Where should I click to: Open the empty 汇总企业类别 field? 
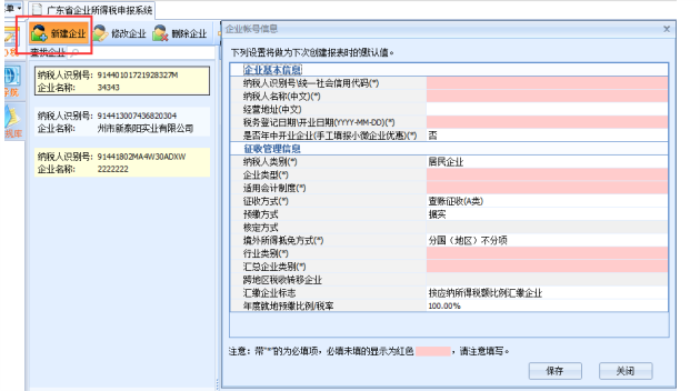pos(547,266)
